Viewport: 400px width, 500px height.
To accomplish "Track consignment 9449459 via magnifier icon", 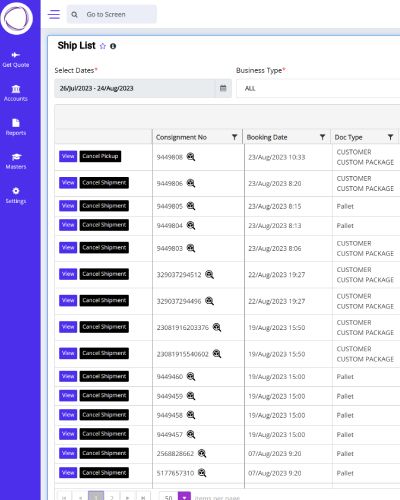I will pyautogui.click(x=191, y=396).
